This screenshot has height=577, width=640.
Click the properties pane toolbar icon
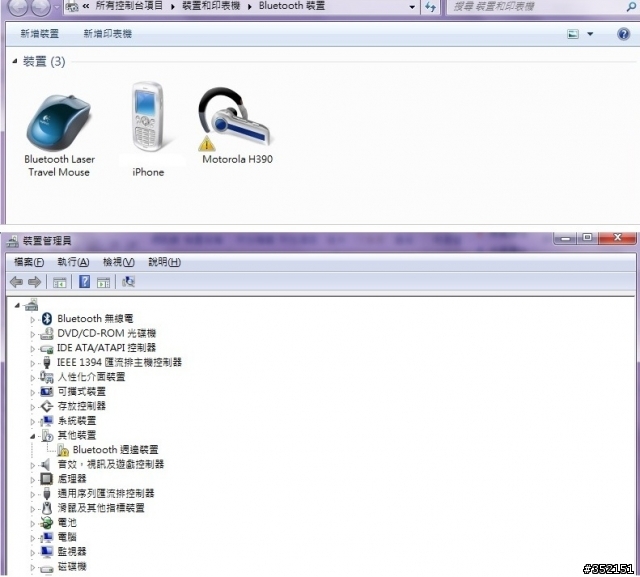(103, 282)
